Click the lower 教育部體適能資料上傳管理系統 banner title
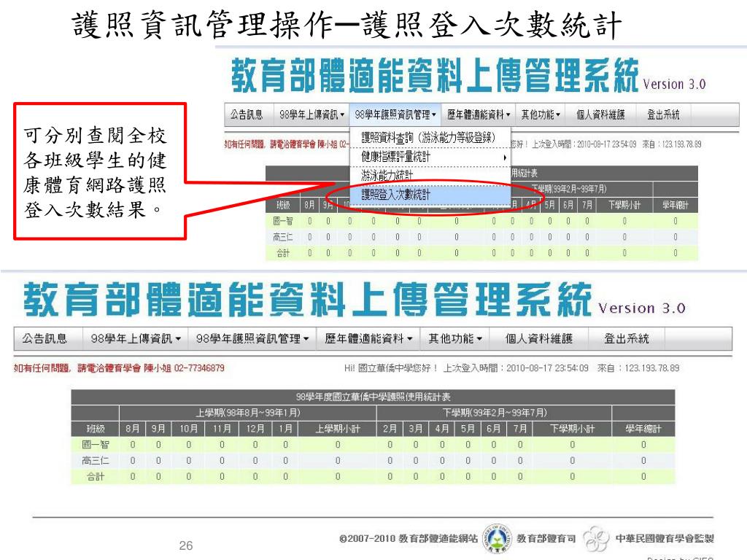 [x=308, y=299]
